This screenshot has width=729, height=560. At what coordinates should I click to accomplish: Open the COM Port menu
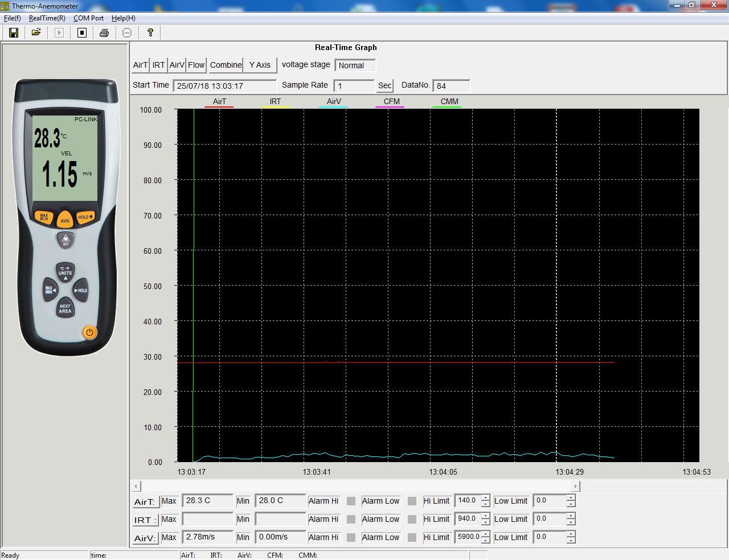pos(88,18)
